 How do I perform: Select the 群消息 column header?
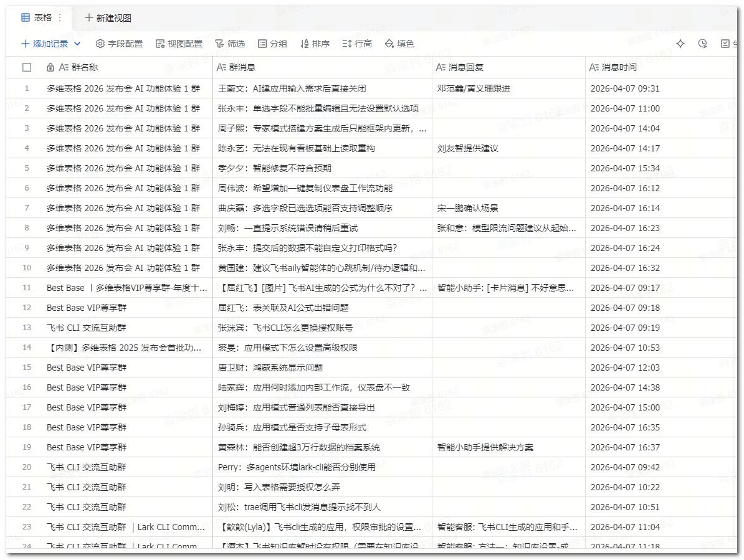click(x=323, y=67)
